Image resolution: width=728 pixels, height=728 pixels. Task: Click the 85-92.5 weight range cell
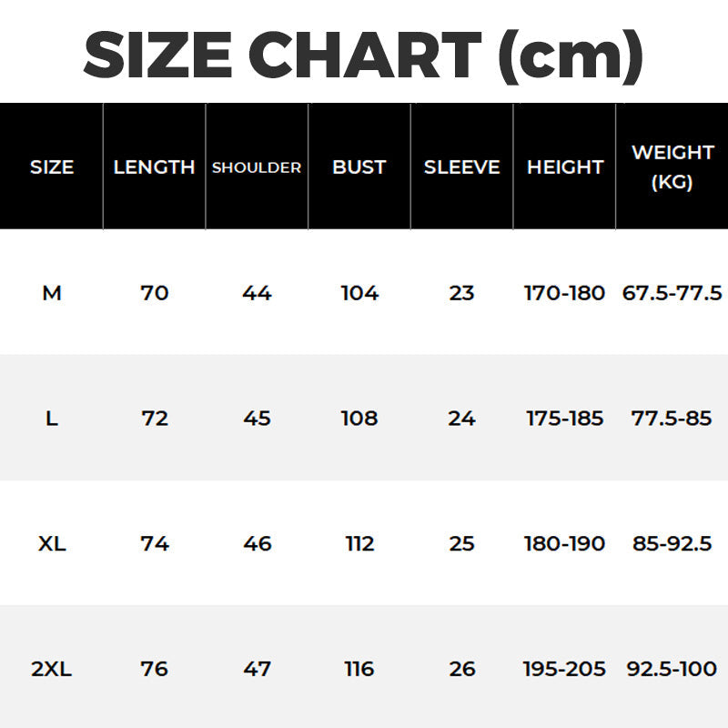pyautogui.click(x=672, y=544)
